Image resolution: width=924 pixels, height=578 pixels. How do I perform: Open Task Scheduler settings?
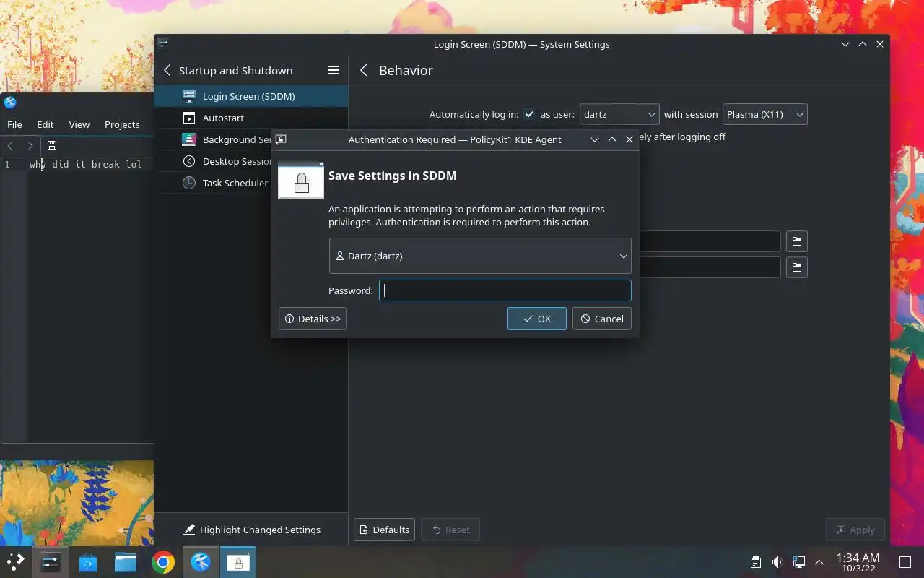coord(213,183)
